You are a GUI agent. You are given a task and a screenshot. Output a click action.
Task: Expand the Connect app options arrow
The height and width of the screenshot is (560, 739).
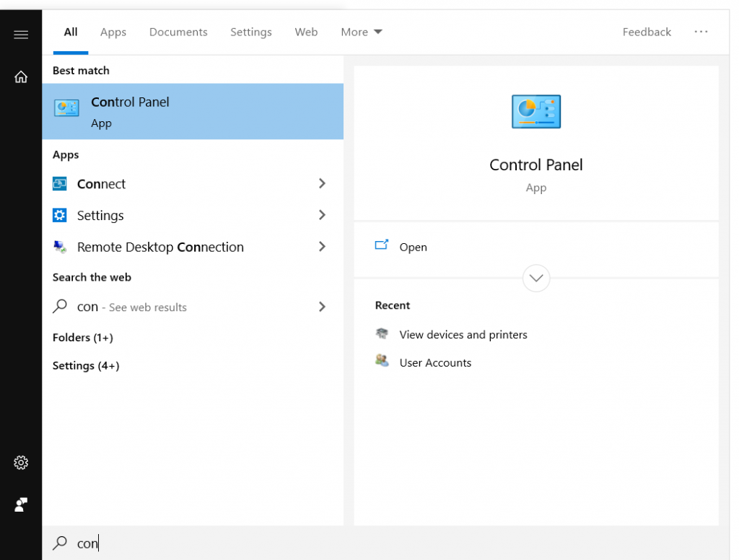click(322, 183)
